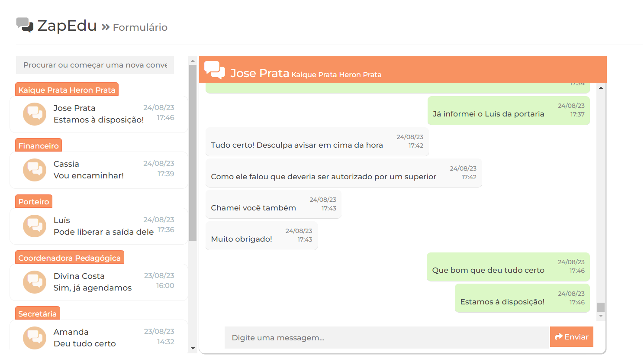Select the Porteiro group label

pos(34,201)
